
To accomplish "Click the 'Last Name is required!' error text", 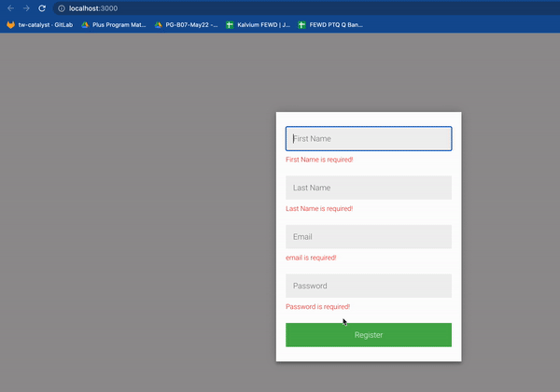I will 319,208.
